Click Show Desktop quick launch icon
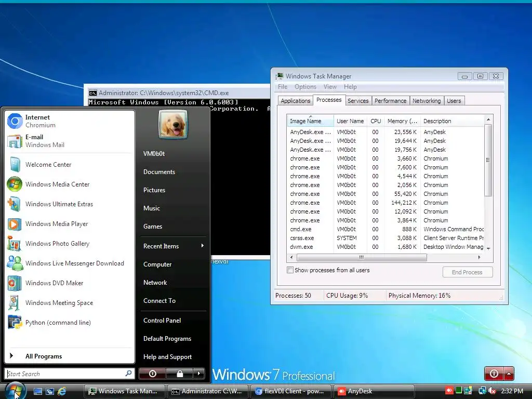The height and width of the screenshot is (399, 532). pos(37,391)
